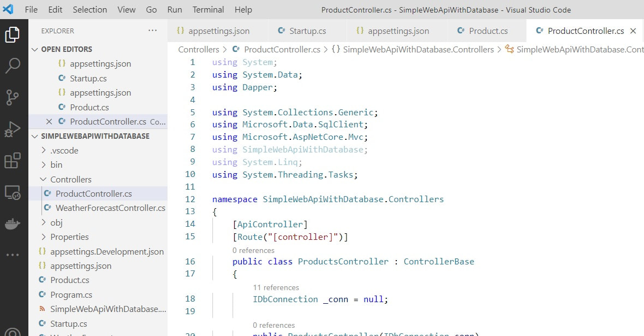The image size is (644, 336).
Task: Open the View menu
Action: click(x=127, y=9)
